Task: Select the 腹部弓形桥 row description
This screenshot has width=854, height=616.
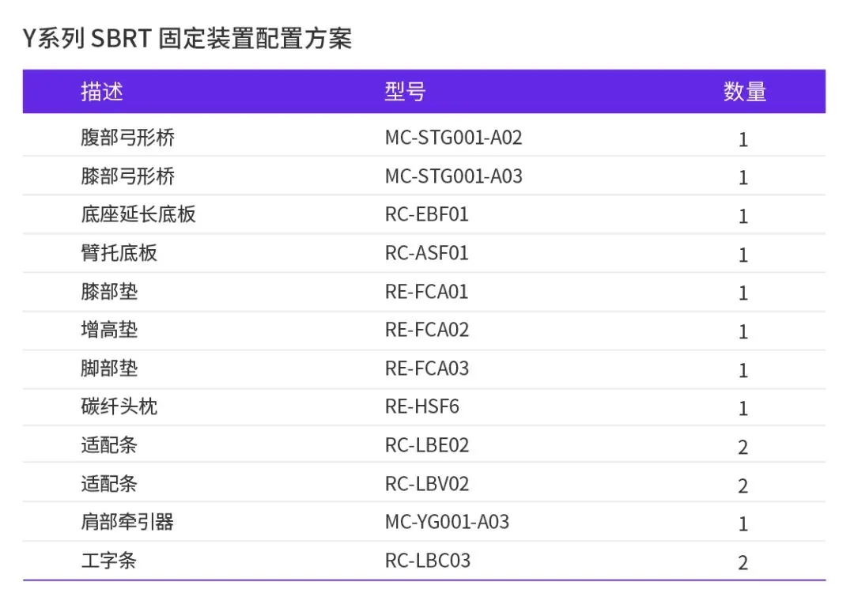Action: pyautogui.click(x=127, y=138)
